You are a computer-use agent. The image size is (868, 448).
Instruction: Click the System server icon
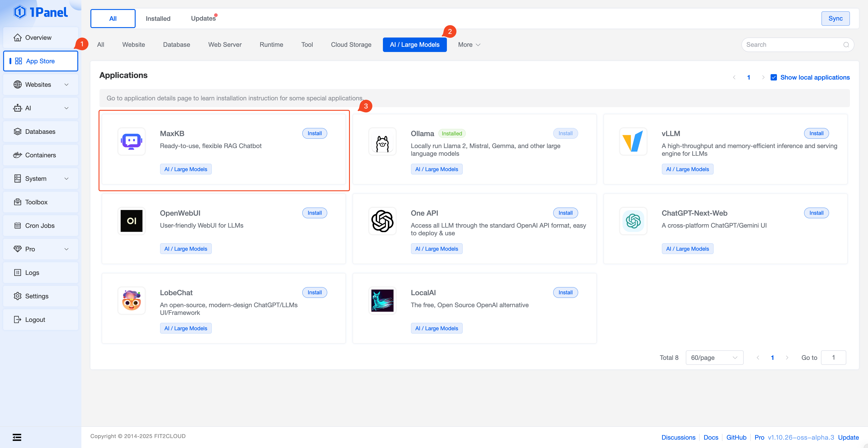tap(18, 179)
